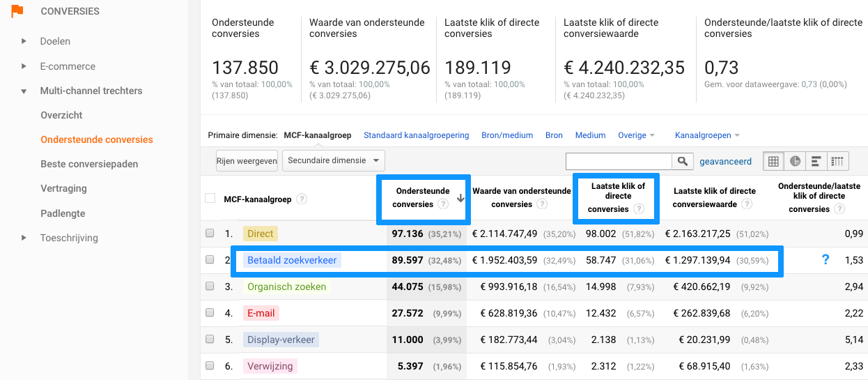
Task: Open the Overige dimension dropdown
Action: [x=636, y=135]
